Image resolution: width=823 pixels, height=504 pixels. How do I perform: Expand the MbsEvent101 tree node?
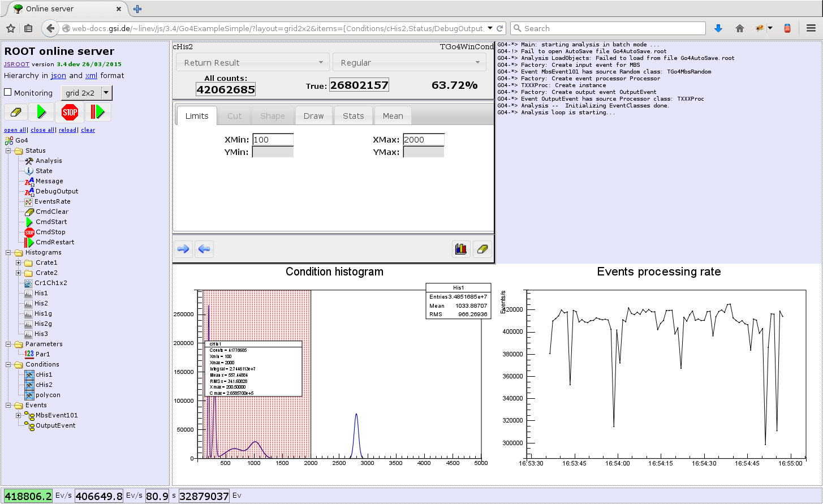tap(19, 415)
